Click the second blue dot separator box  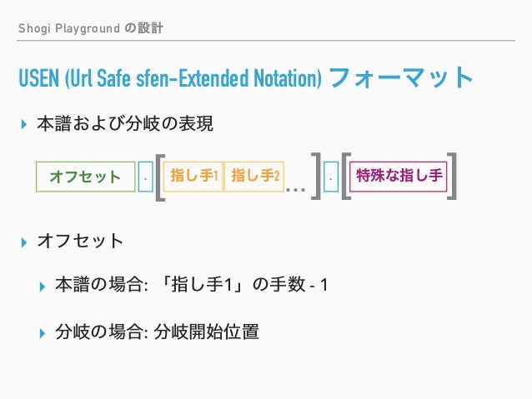pyautogui.click(x=331, y=177)
